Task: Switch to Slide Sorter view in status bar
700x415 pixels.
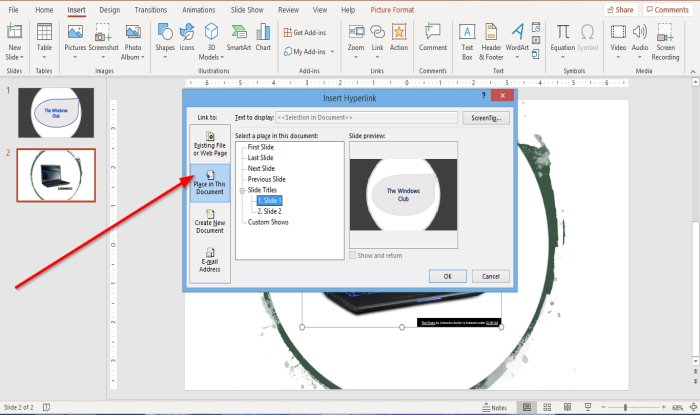Action: [x=547, y=407]
